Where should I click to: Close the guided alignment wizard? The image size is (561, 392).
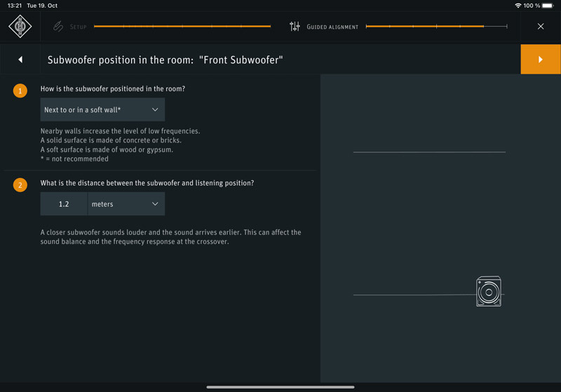(541, 27)
